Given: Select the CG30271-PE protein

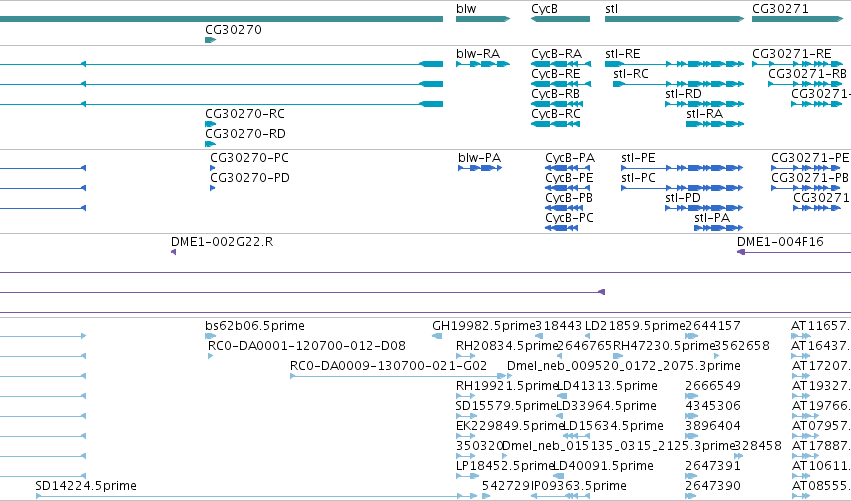Looking at the screenshot, I should 806,168.
